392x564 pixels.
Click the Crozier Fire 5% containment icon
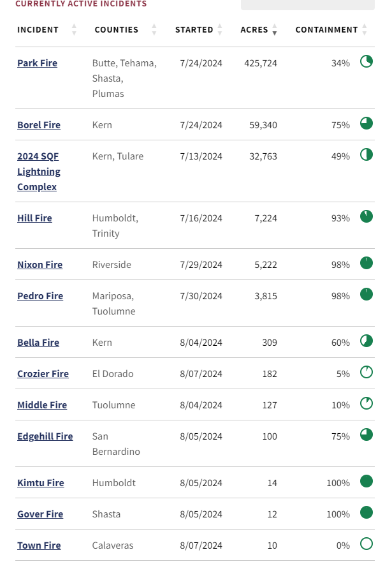coord(366,373)
